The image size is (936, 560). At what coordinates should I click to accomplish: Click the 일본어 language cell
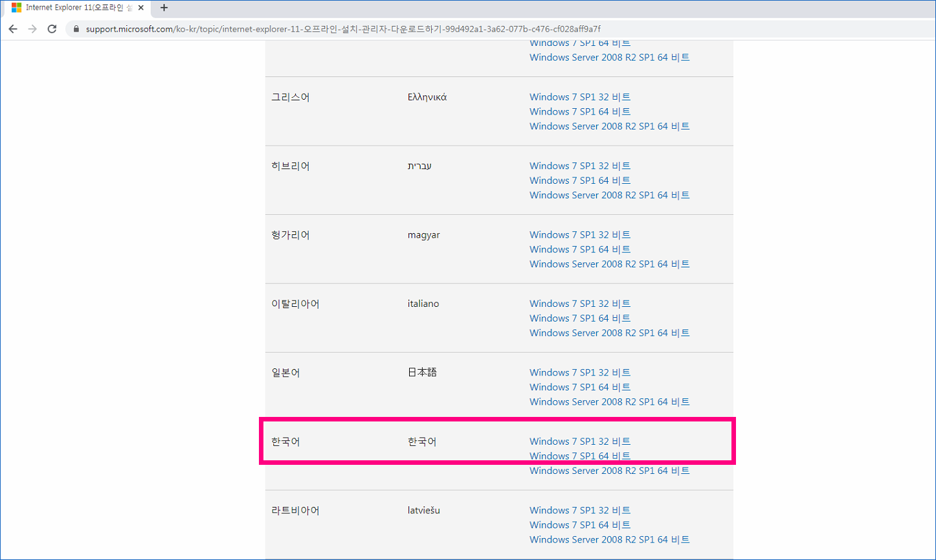pos(285,373)
